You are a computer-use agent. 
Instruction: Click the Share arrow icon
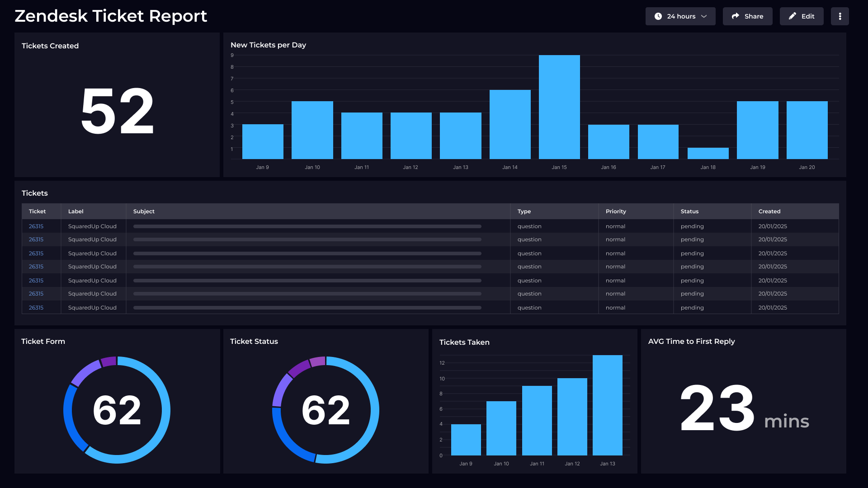click(x=736, y=16)
